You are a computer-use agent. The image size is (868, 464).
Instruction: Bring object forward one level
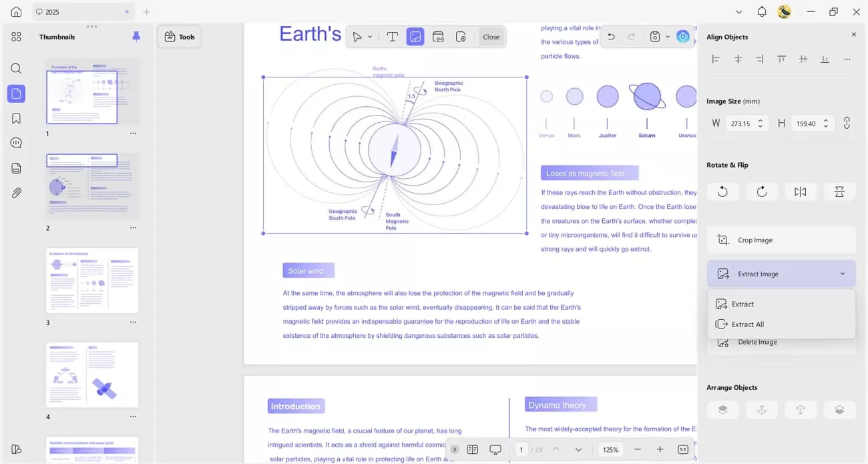click(762, 410)
